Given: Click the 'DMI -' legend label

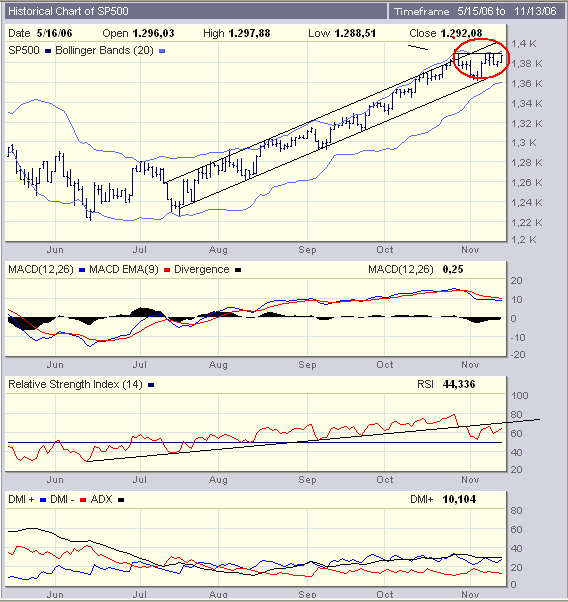Looking at the screenshot, I should tap(62, 499).
